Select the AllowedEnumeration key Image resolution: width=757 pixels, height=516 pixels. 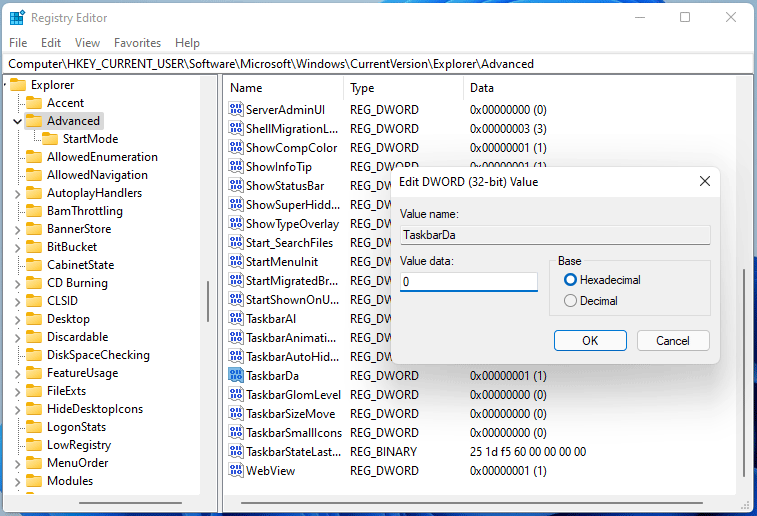(102, 157)
